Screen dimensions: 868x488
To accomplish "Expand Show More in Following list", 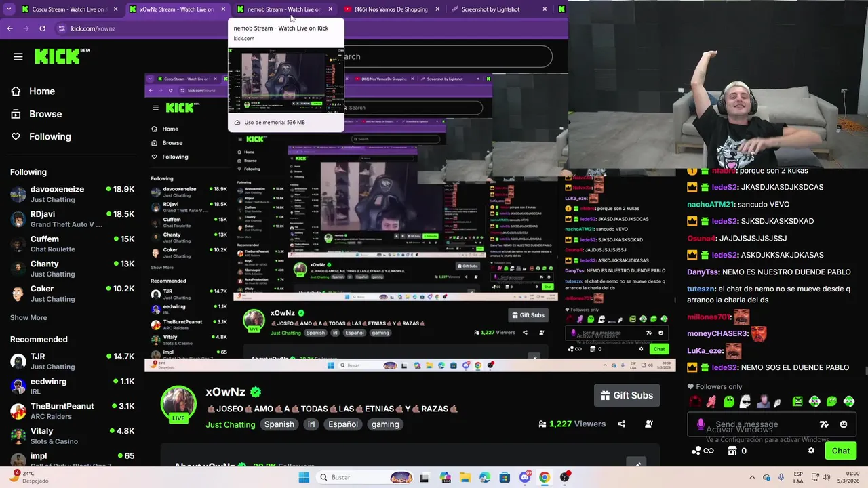I will pyautogui.click(x=28, y=317).
